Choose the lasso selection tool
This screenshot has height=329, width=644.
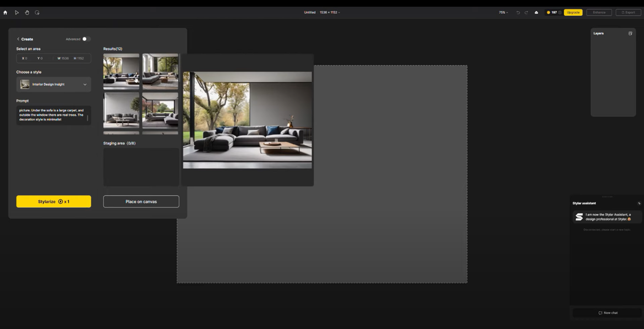[37, 13]
